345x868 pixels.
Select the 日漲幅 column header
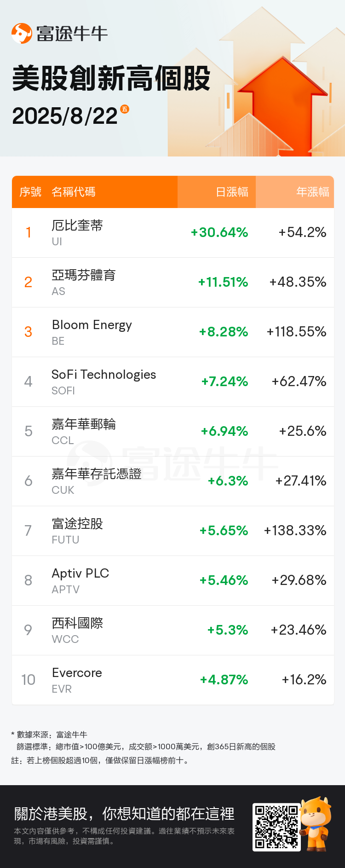(x=232, y=192)
